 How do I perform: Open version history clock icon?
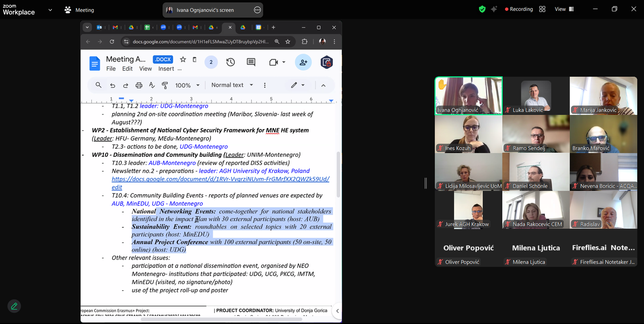click(x=230, y=62)
